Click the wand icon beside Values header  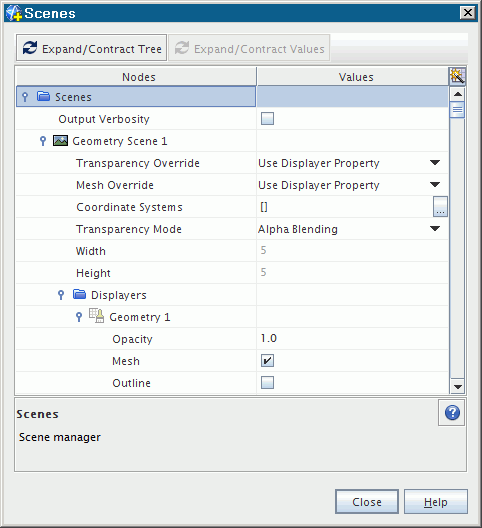click(x=457, y=76)
